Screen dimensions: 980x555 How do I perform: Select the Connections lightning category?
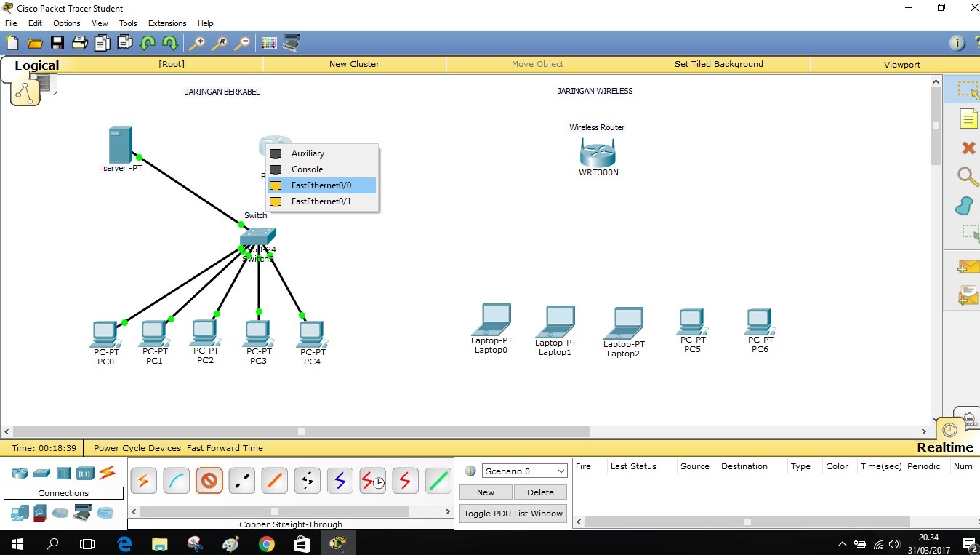(x=108, y=473)
